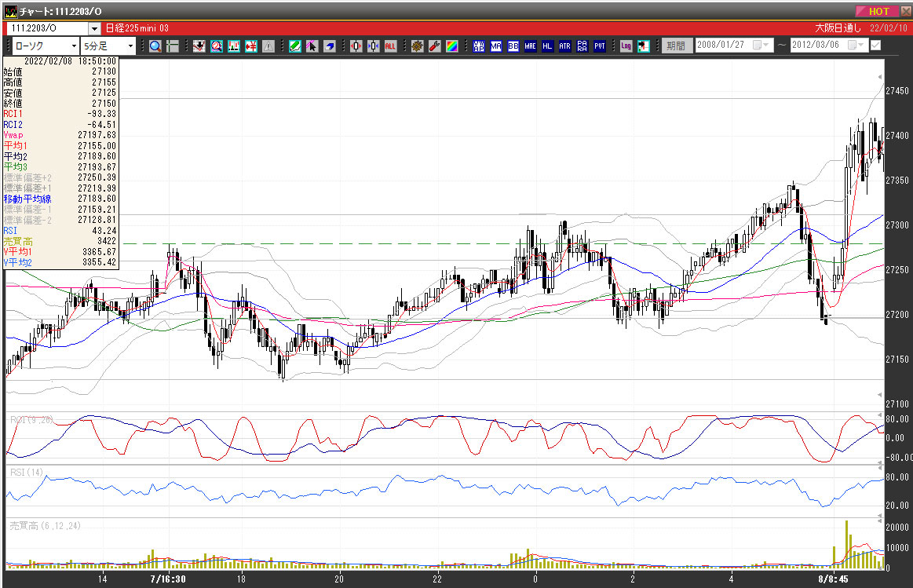Click the 8/8:45 time axis label

833,579
